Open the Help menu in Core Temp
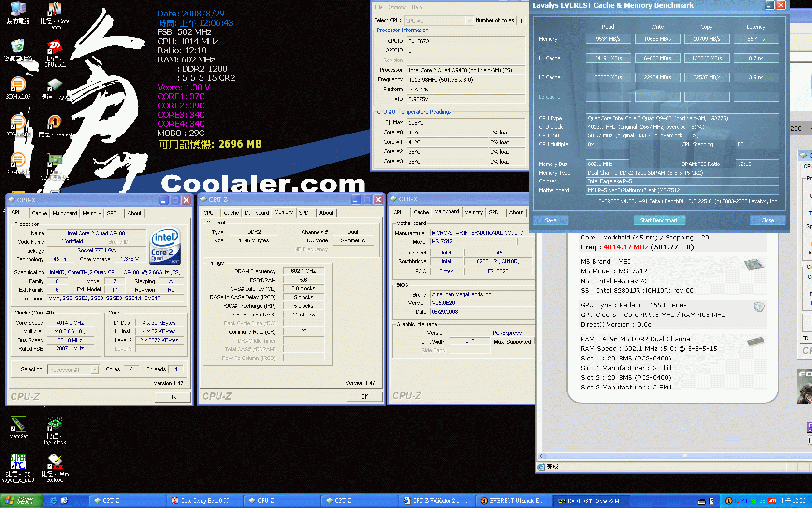 [x=417, y=7]
